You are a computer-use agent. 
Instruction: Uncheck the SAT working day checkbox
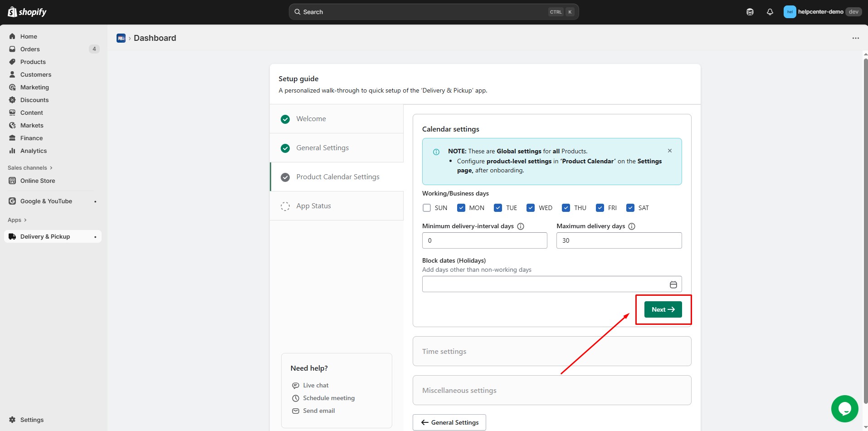click(630, 208)
